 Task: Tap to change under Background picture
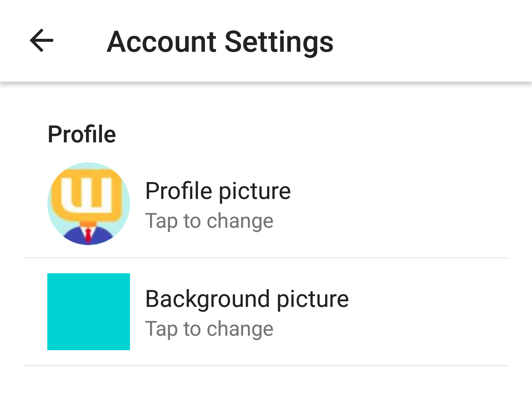point(209,329)
